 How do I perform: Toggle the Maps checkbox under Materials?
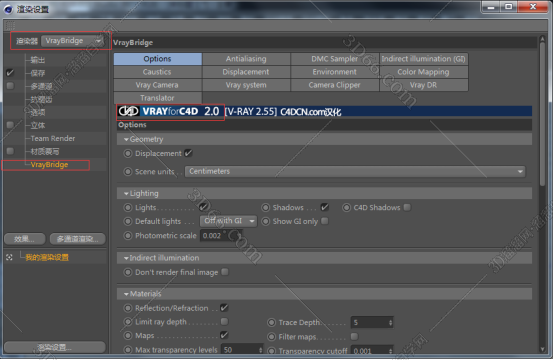[224, 335]
